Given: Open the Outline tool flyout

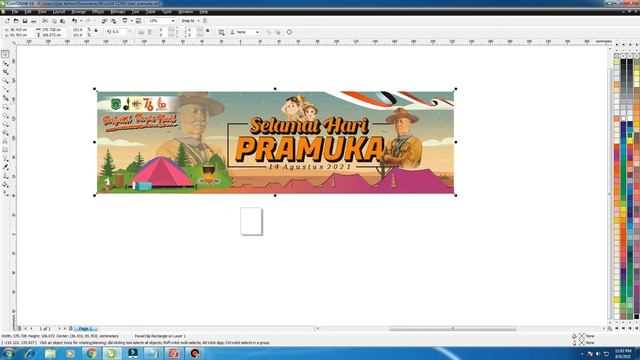Looking at the screenshot, I should point(5,176).
